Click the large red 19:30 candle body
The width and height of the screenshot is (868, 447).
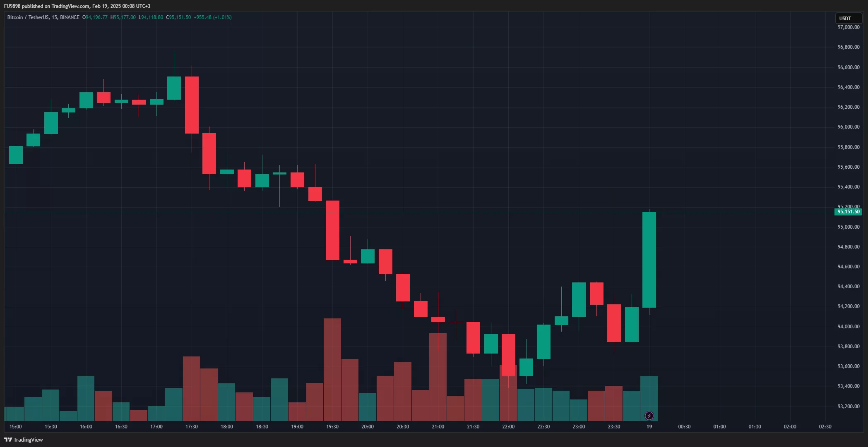pyautogui.click(x=332, y=230)
